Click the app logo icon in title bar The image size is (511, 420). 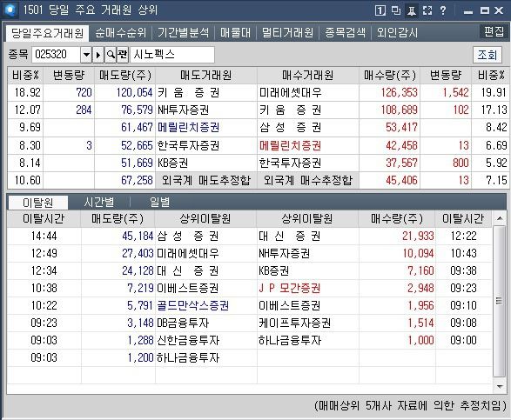pos(10,10)
